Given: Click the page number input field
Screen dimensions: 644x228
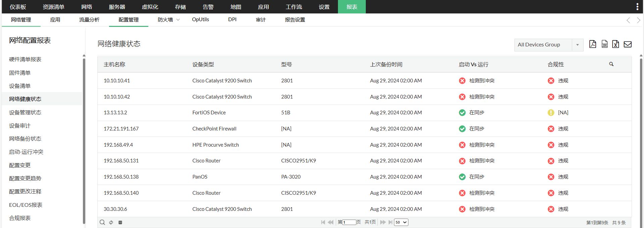Looking at the screenshot, I should (349, 222).
